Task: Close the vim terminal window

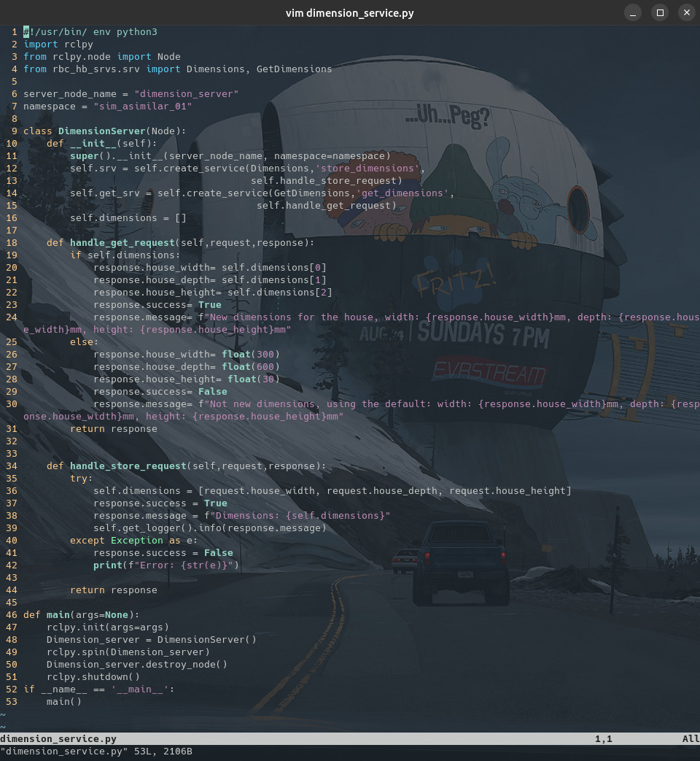Action: (x=686, y=12)
